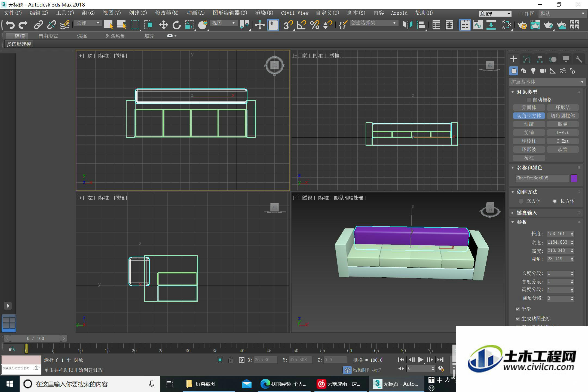This screenshot has height=392, width=588.
Task: Open the Arnold menu
Action: (x=399, y=13)
